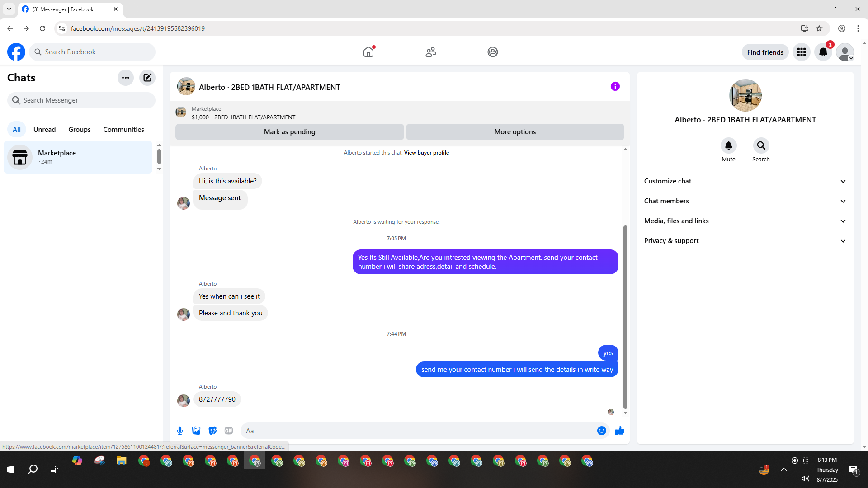Focus the Search Facebook field
This screenshot has width=868, height=488.
[92, 52]
